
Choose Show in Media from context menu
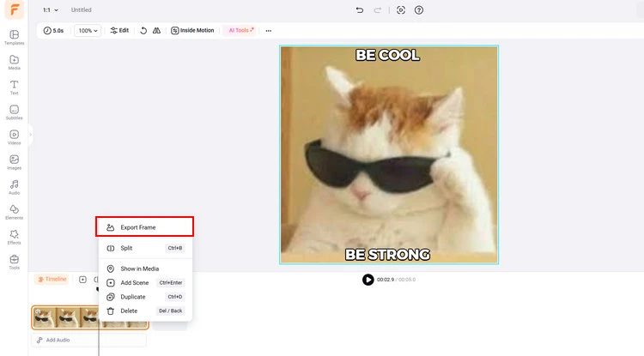pos(145,269)
